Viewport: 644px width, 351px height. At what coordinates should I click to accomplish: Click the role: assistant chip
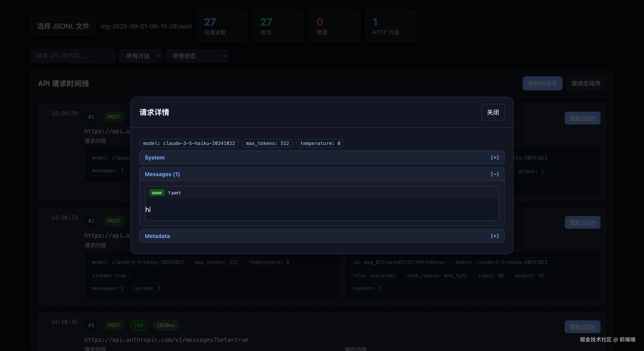374,275
